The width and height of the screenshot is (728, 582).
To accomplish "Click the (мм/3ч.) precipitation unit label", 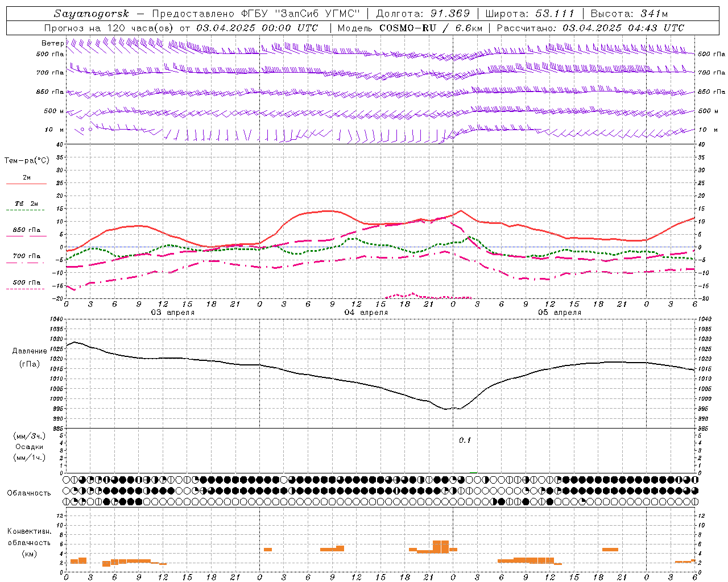I will [29, 436].
